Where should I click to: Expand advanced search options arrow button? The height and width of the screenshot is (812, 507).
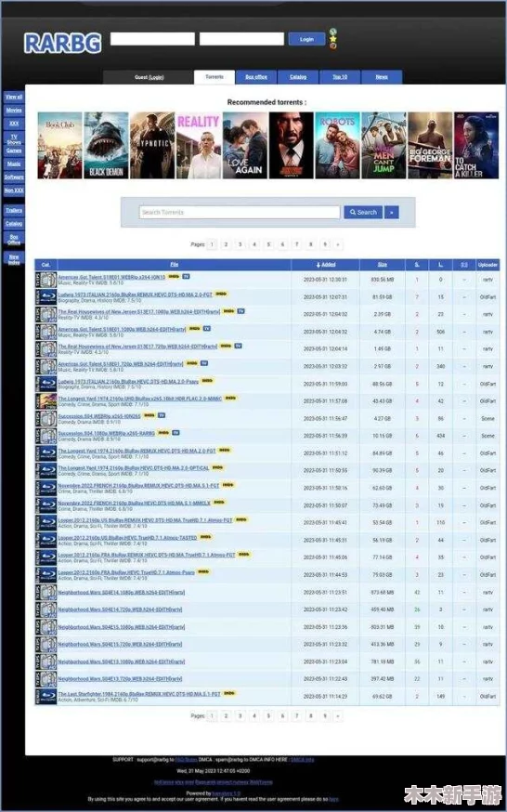click(x=392, y=213)
